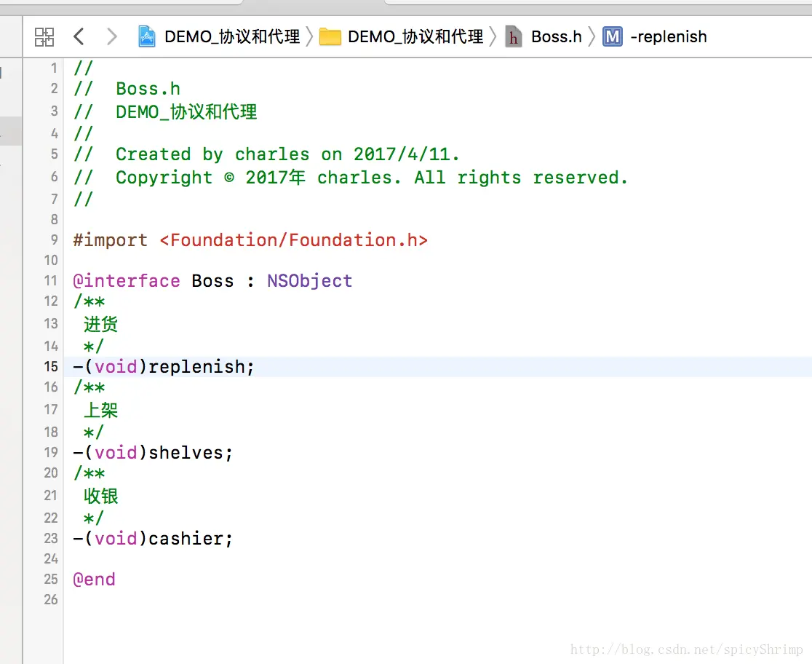
Task: Click the NSObject superclass name
Action: click(x=310, y=280)
